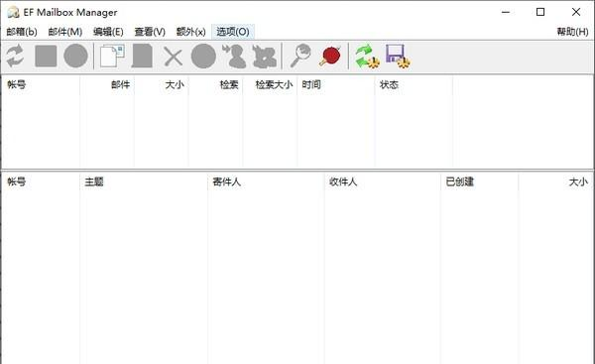
Task: Click the grey refresh arrows toolbar icon
Action: [x=15, y=57]
